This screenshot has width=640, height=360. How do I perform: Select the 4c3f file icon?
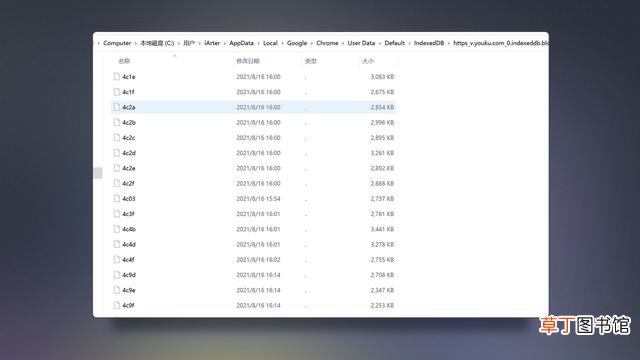[117, 213]
